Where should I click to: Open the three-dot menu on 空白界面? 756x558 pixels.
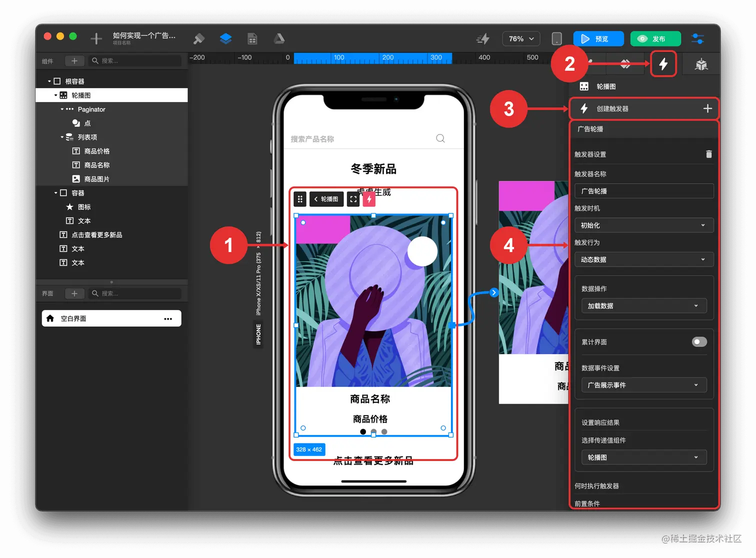[168, 318]
